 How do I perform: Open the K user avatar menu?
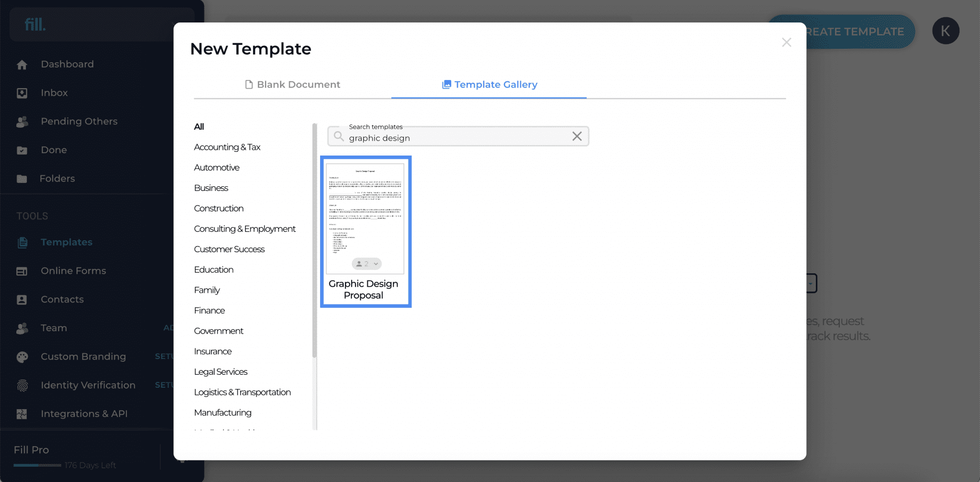point(946,31)
